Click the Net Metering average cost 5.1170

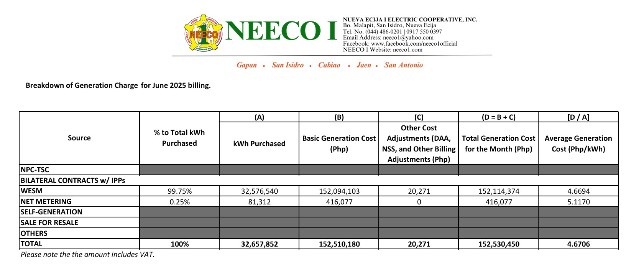578,202
